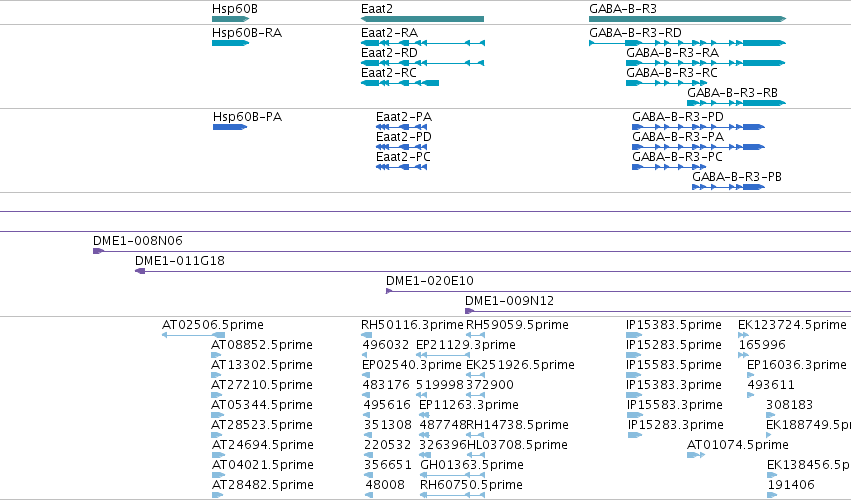Click the EP16036.3prime EST label

click(797, 365)
